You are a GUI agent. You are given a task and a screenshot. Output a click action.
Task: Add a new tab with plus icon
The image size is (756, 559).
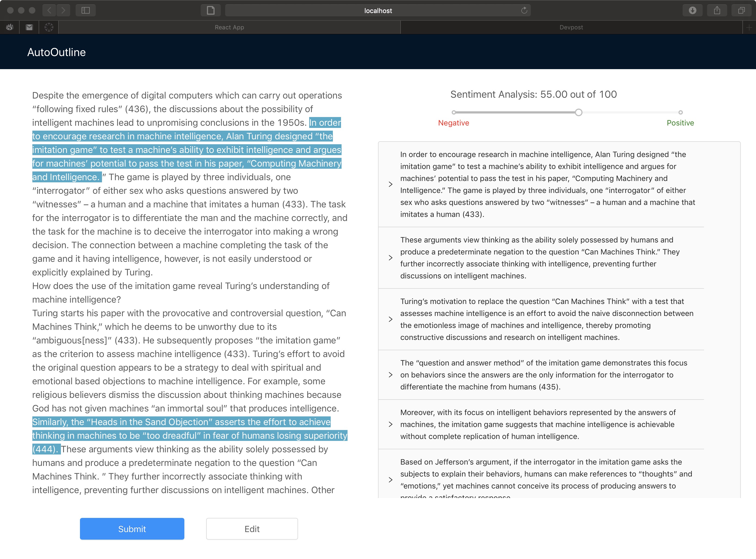tap(749, 27)
